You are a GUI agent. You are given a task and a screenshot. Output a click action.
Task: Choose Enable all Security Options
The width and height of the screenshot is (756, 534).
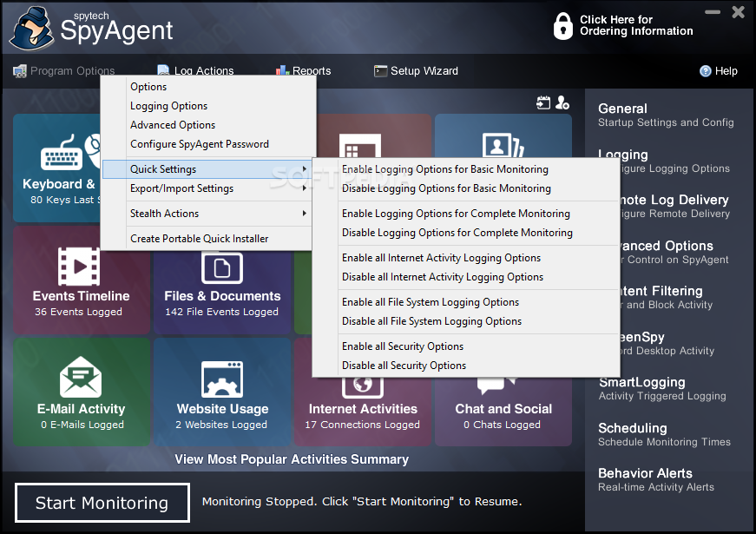point(466,346)
